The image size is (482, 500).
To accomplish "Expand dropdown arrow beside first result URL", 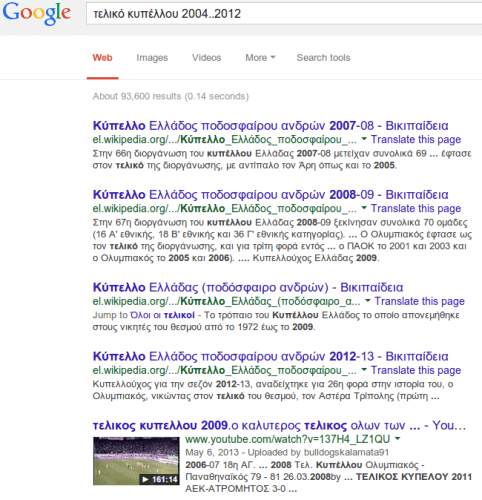I will pos(364,139).
